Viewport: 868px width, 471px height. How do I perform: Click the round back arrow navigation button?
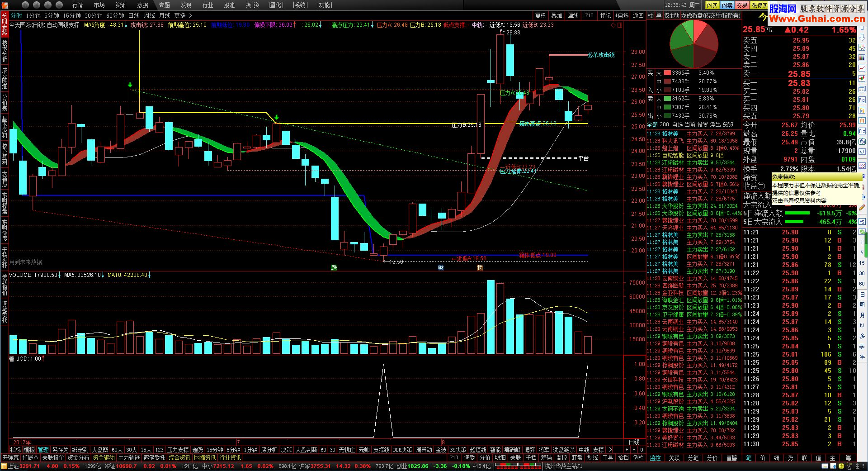(x=37, y=5)
